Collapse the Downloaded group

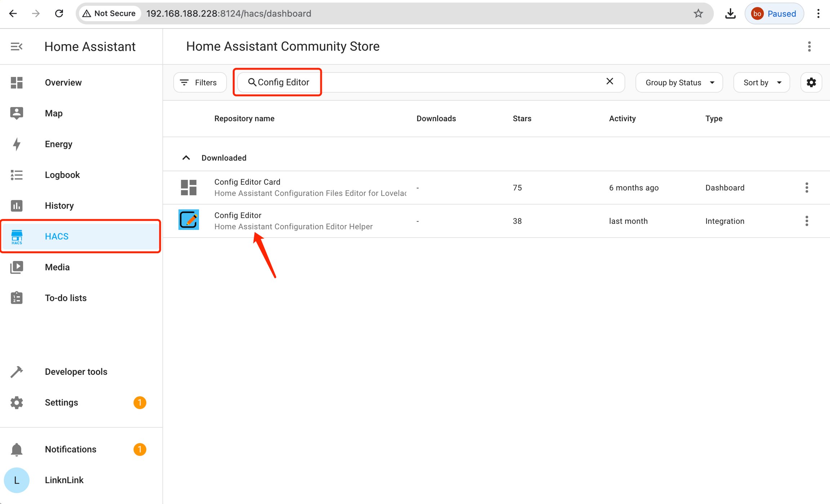186,158
